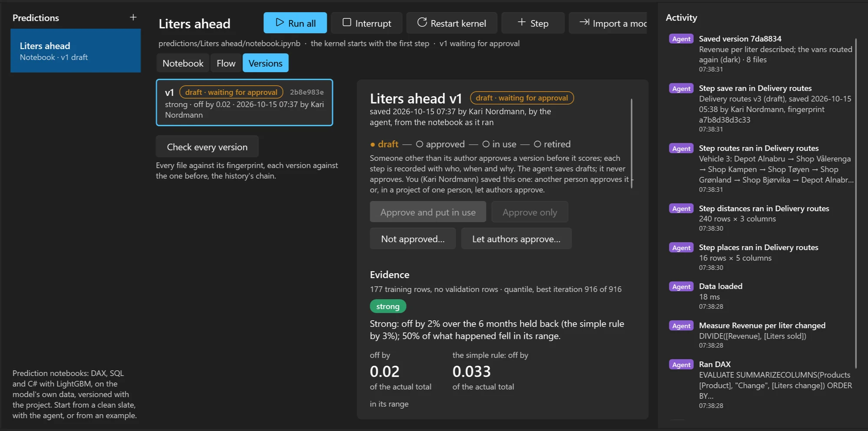This screenshot has width=868, height=431.
Task: Select the v1 version card
Action: pos(244,103)
